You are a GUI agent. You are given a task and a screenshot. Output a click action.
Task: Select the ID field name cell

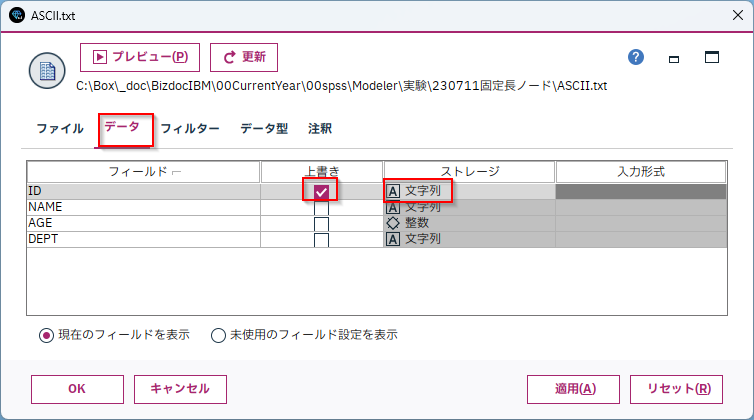pyautogui.click(x=144, y=191)
